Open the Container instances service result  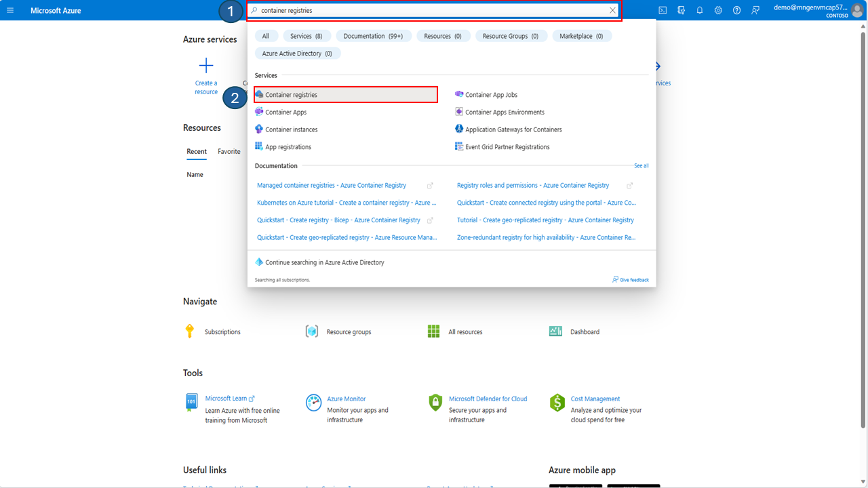[291, 129]
